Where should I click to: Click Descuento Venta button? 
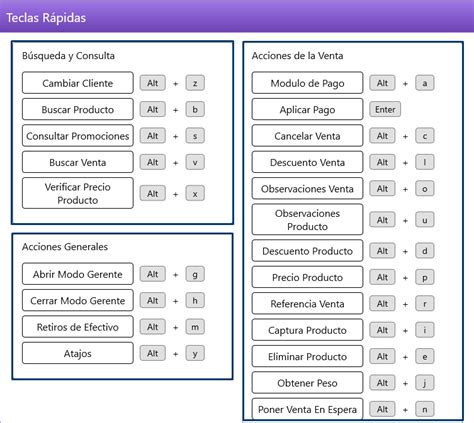pos(307,162)
